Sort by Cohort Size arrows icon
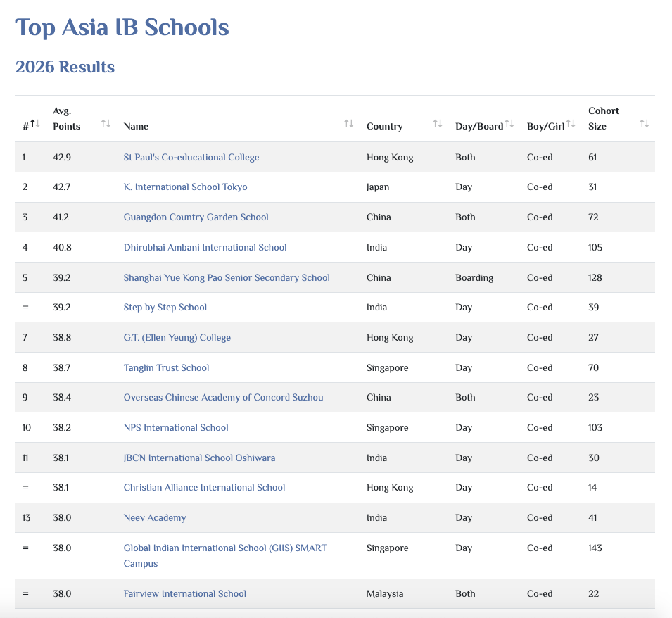The image size is (672, 618). (x=644, y=124)
